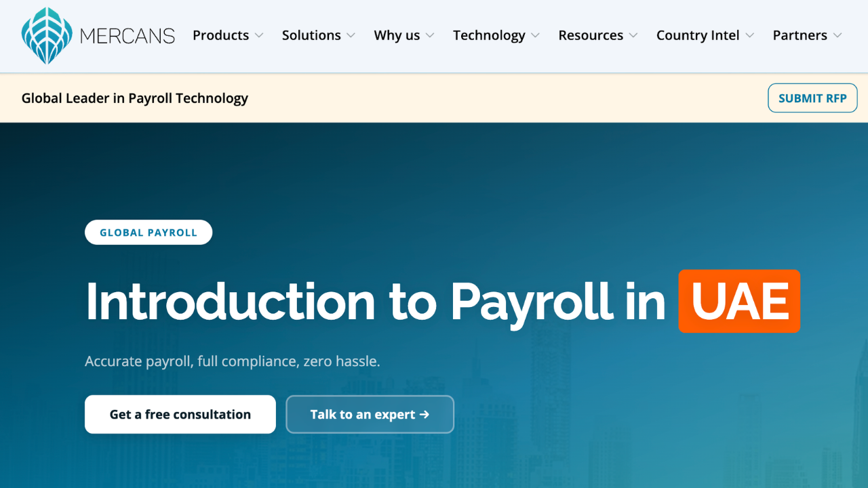Expand the Resources chevron arrow
The height and width of the screenshot is (488, 868).
tap(633, 36)
